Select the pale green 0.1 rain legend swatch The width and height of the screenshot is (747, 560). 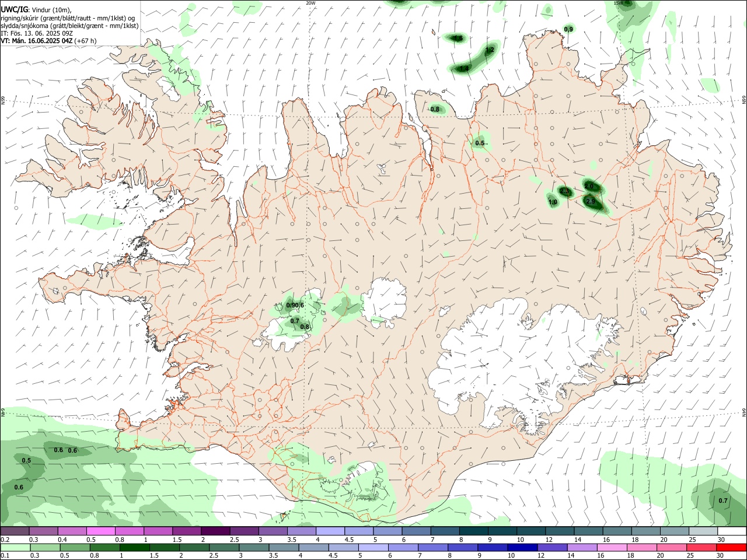[x=15, y=547]
